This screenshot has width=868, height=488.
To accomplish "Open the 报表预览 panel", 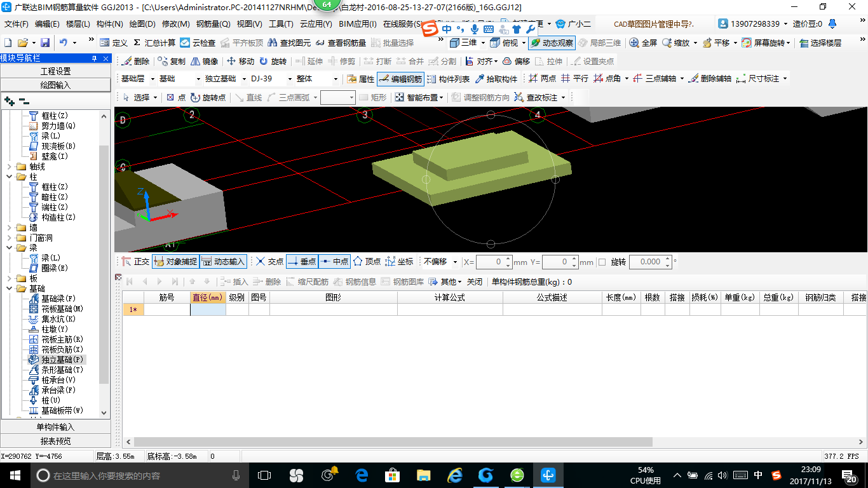I will [55, 440].
